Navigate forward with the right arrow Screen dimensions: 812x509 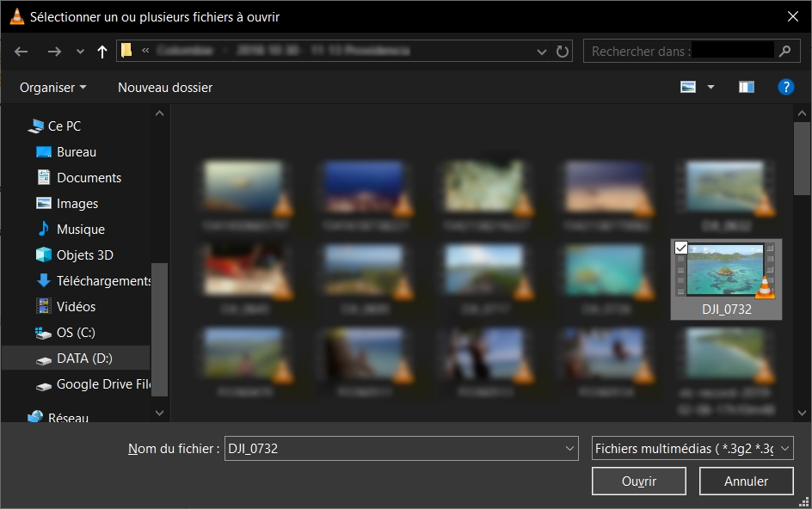(x=53, y=51)
